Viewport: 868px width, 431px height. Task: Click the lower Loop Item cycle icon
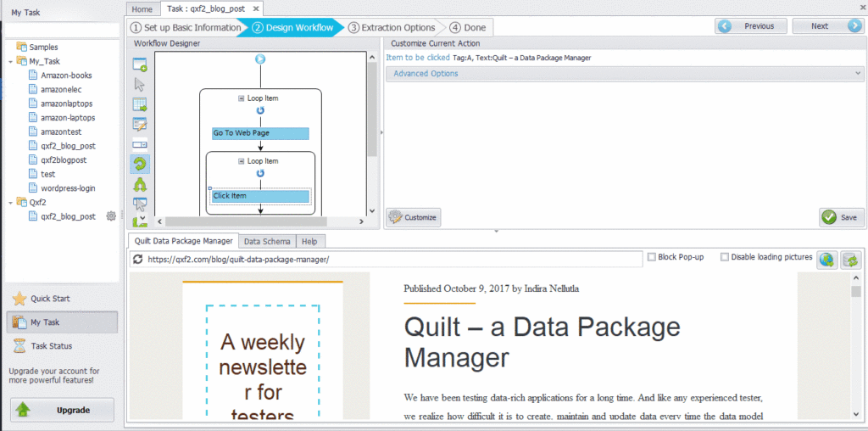pos(260,173)
